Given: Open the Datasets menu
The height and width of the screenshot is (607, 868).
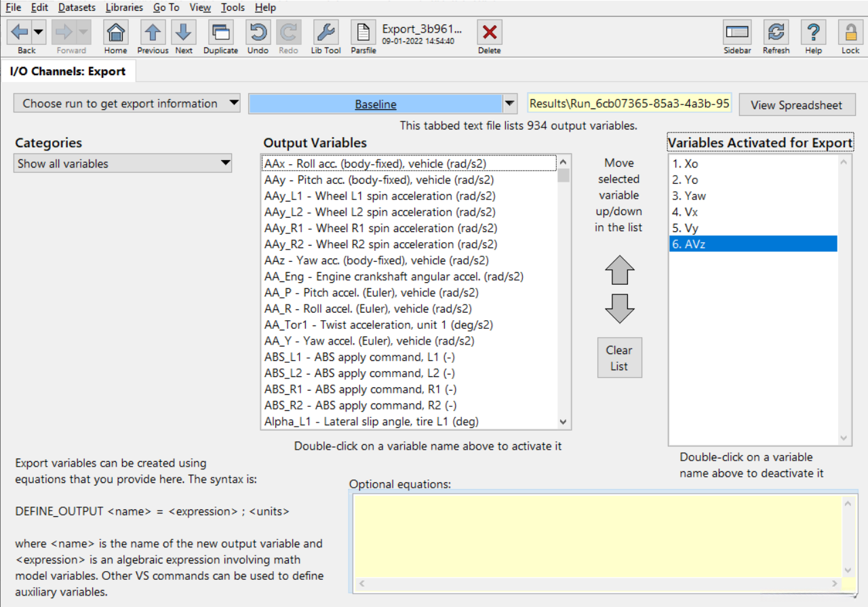Looking at the screenshot, I should click(77, 7).
